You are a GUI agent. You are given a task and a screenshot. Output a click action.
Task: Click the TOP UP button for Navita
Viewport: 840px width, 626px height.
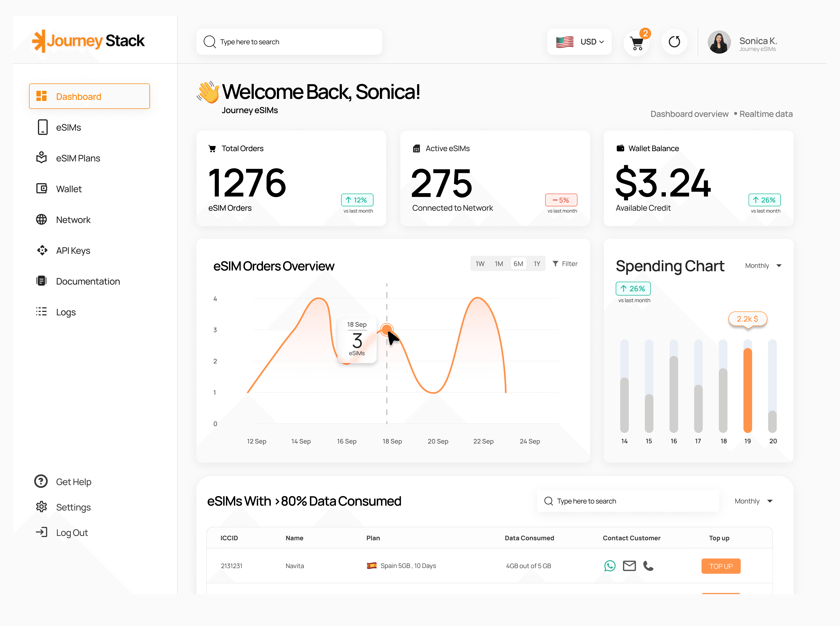721,566
